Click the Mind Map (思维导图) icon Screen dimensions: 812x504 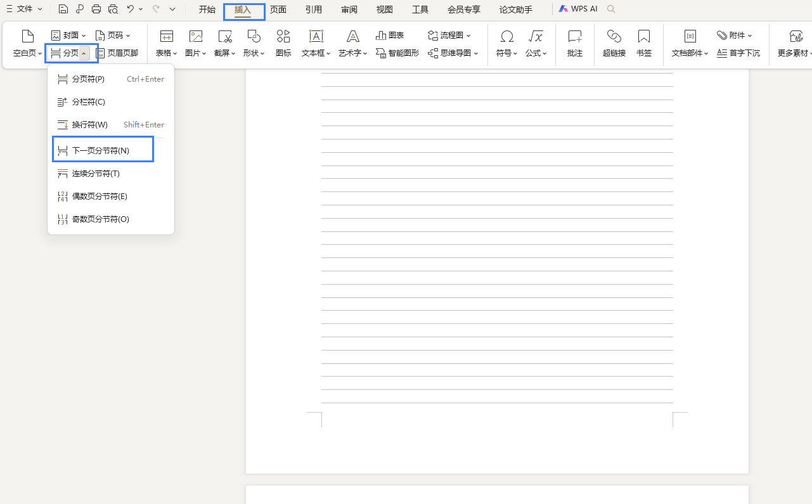[433, 53]
